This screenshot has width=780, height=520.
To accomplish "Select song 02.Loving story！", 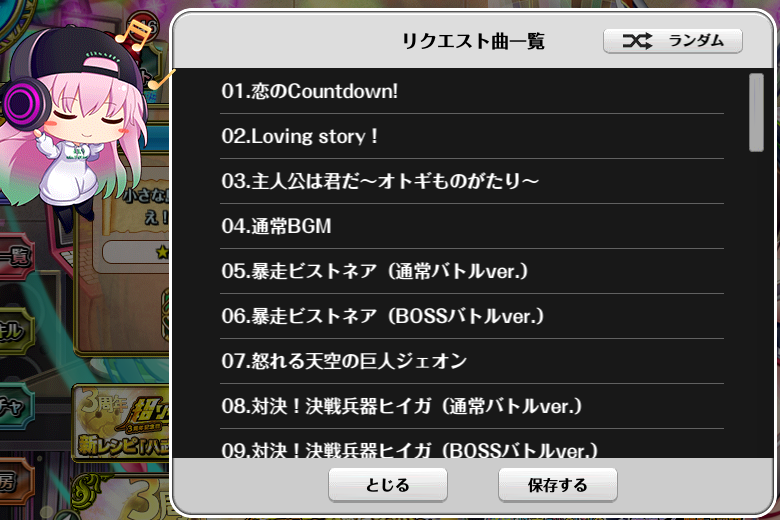I will coord(472,136).
